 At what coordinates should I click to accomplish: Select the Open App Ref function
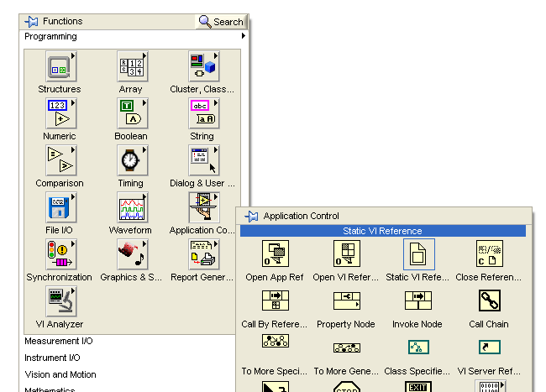275,253
